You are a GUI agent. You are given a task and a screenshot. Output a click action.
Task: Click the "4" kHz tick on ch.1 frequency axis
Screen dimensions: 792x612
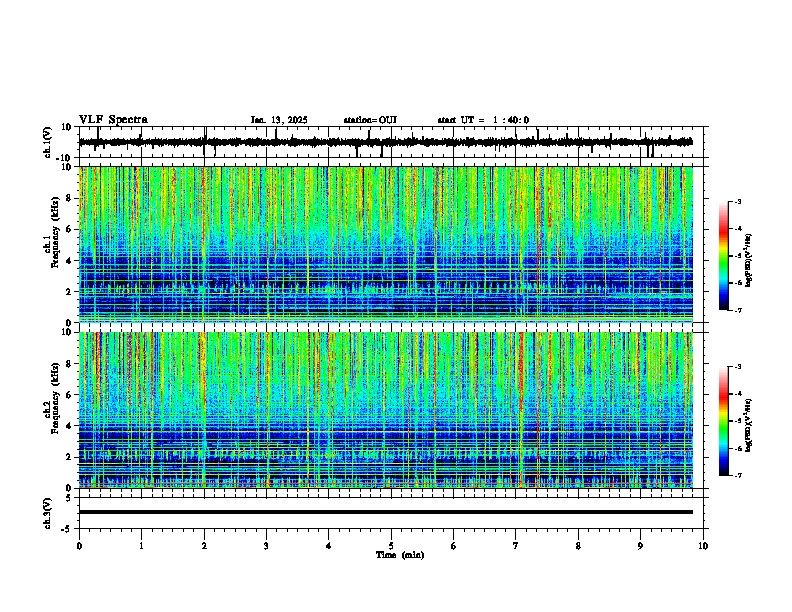click(x=71, y=261)
